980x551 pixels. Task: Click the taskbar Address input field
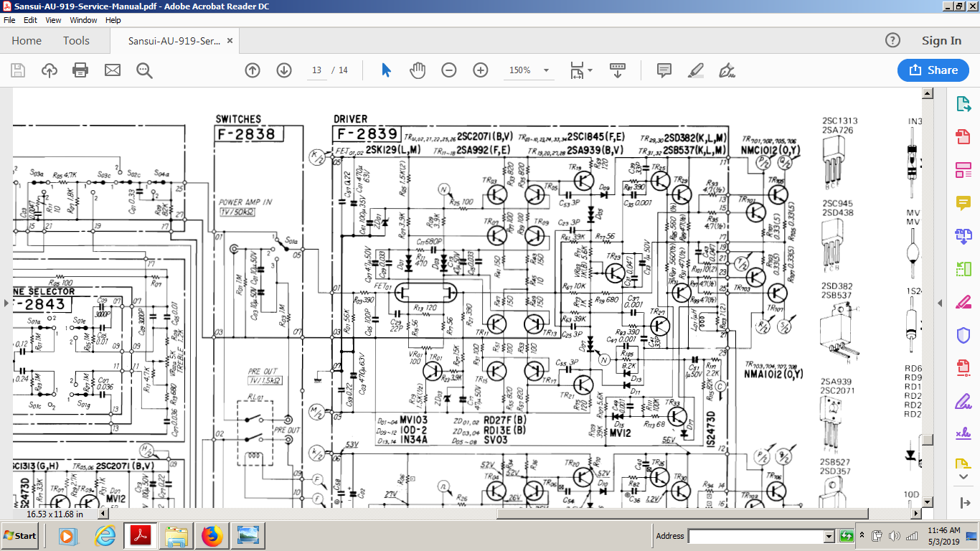coord(755,536)
